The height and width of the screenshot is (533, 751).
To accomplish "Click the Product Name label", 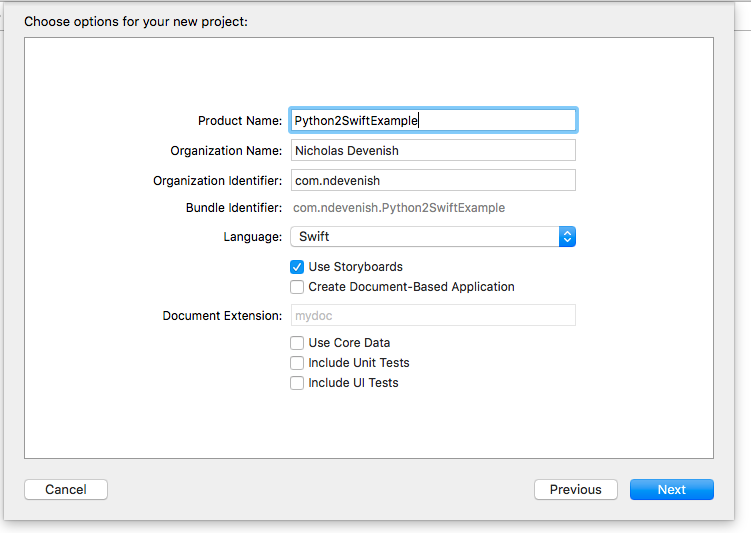I will pos(240,121).
